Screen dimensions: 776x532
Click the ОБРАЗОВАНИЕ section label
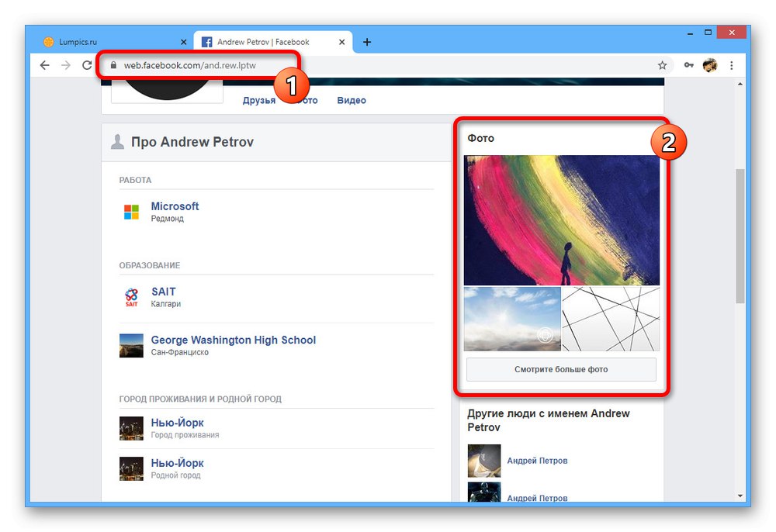150,265
